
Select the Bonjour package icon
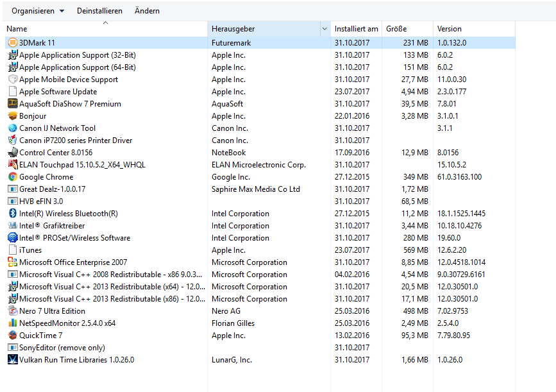[12, 115]
